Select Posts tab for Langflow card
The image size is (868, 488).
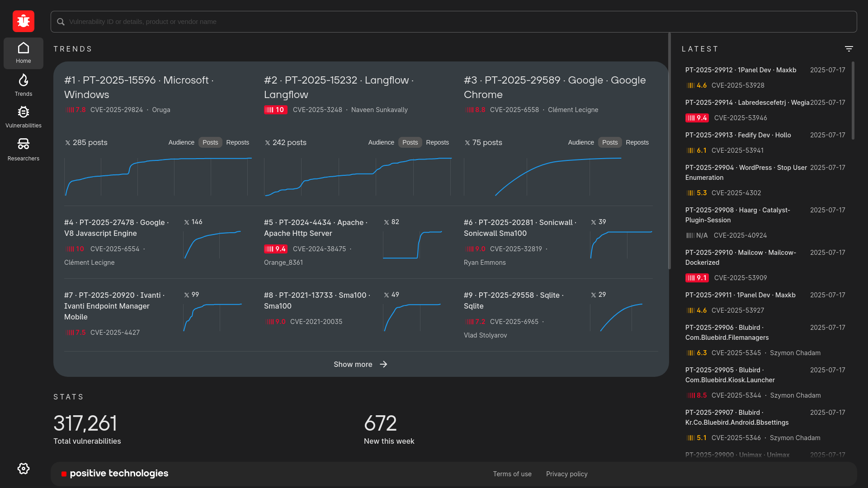(410, 142)
